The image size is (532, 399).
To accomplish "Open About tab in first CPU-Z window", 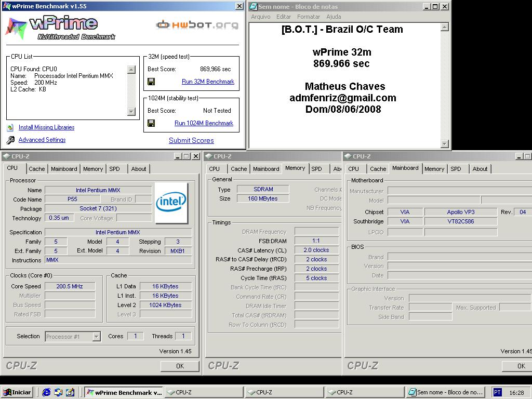I will tap(139, 169).
